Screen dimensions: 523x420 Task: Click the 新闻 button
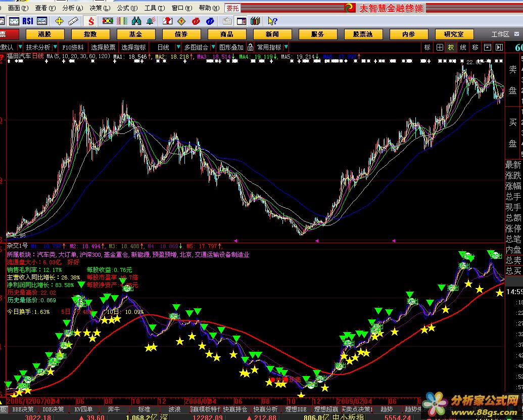pyautogui.click(x=272, y=34)
